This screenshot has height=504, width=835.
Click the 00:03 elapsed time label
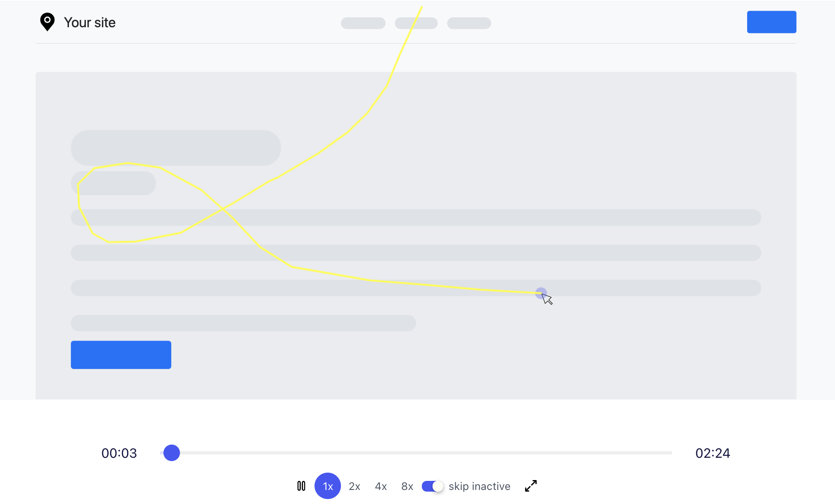click(119, 453)
